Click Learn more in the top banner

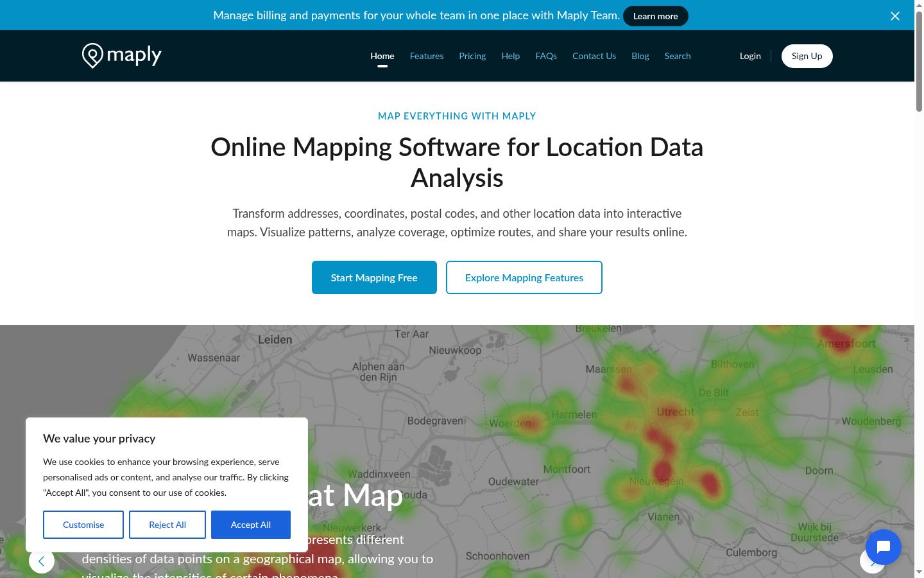coord(655,16)
